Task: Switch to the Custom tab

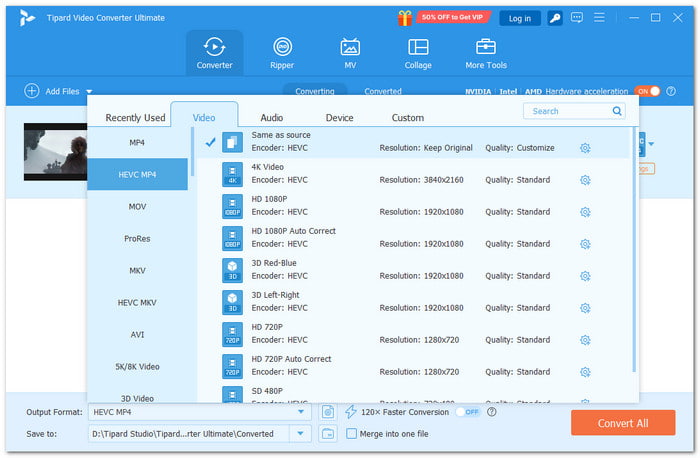Action: coord(408,117)
